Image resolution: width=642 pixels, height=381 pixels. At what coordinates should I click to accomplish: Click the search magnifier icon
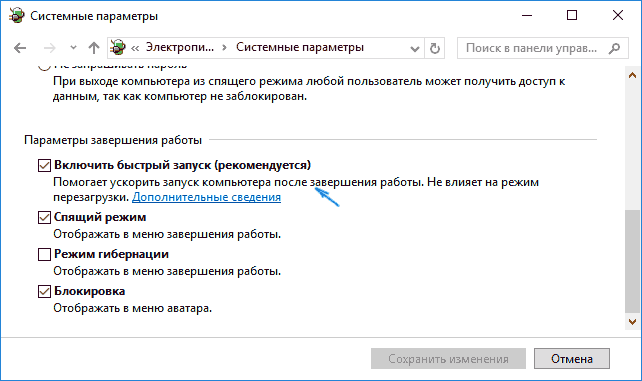614,48
